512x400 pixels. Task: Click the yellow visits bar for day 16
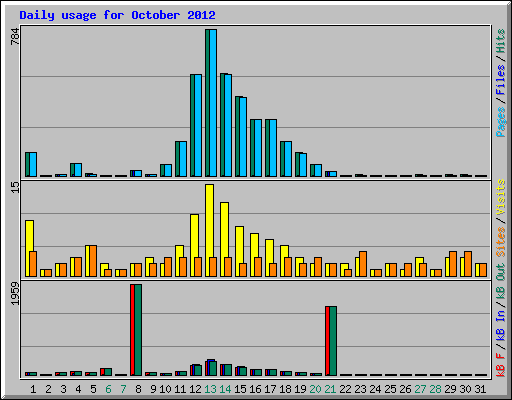point(254,255)
